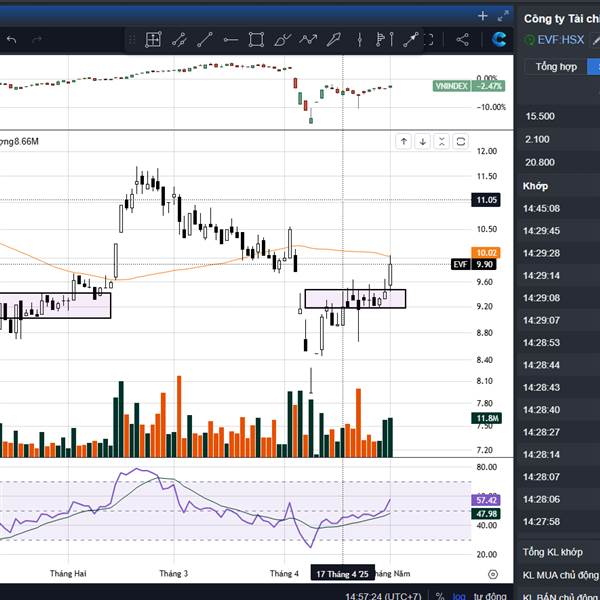Click the VNINDEX green label on chart

pos(452,86)
